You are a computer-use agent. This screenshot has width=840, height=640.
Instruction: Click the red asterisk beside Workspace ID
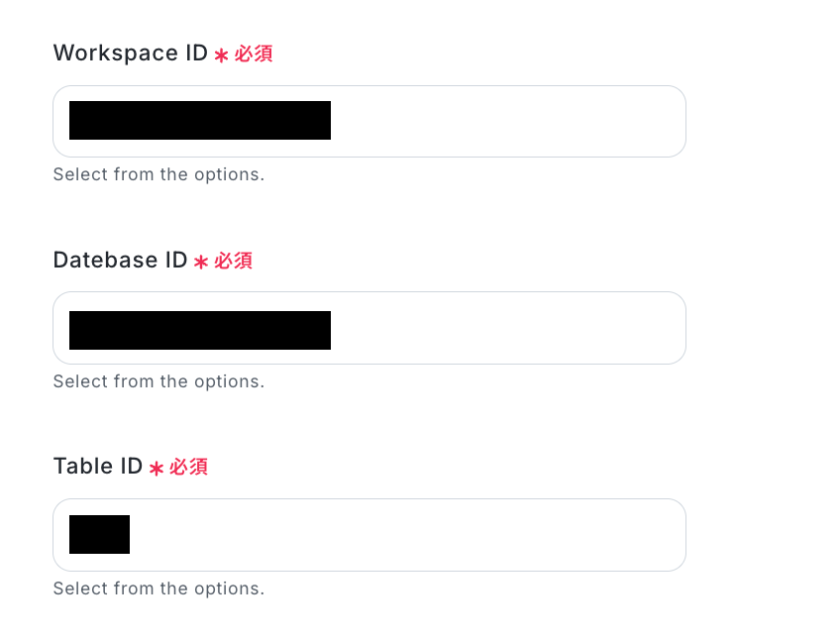pos(221,55)
